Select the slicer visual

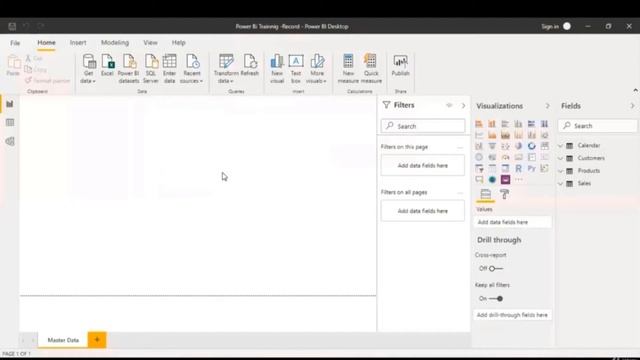click(x=479, y=168)
